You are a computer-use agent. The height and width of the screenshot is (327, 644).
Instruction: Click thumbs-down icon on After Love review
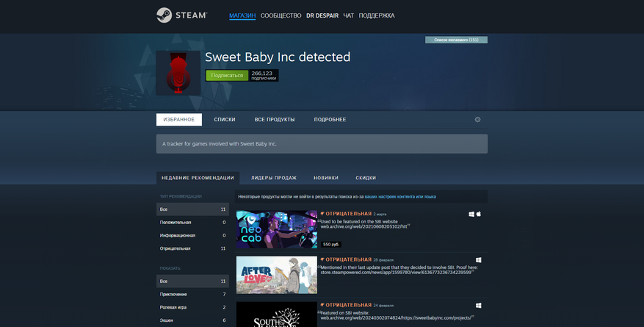point(322,259)
